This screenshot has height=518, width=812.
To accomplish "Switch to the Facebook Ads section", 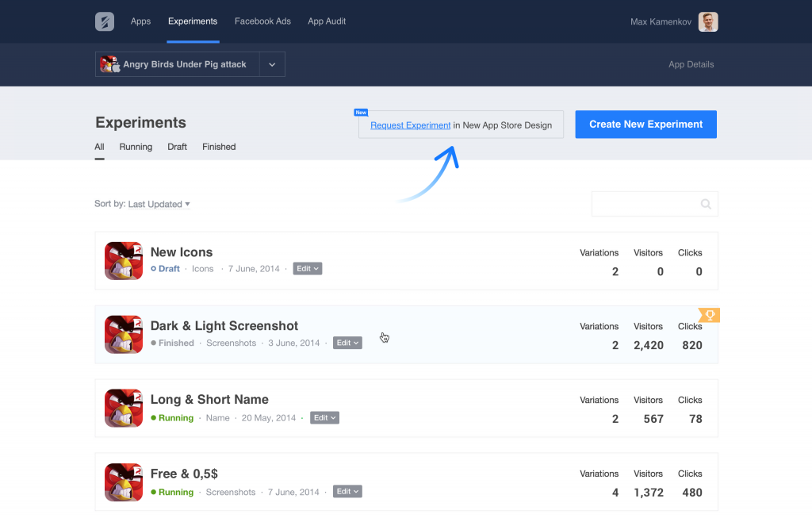I will tap(262, 21).
